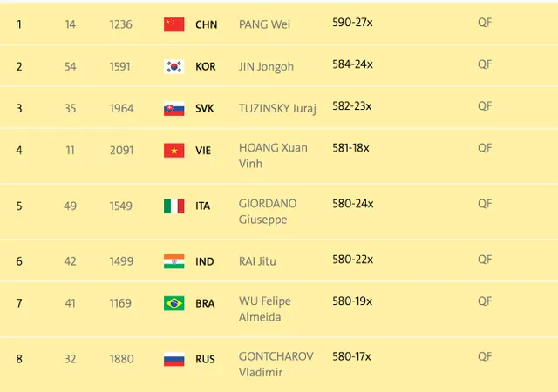Select GIORDANO Giuseppe name
The width and height of the screenshot is (558, 392).
[268, 212]
